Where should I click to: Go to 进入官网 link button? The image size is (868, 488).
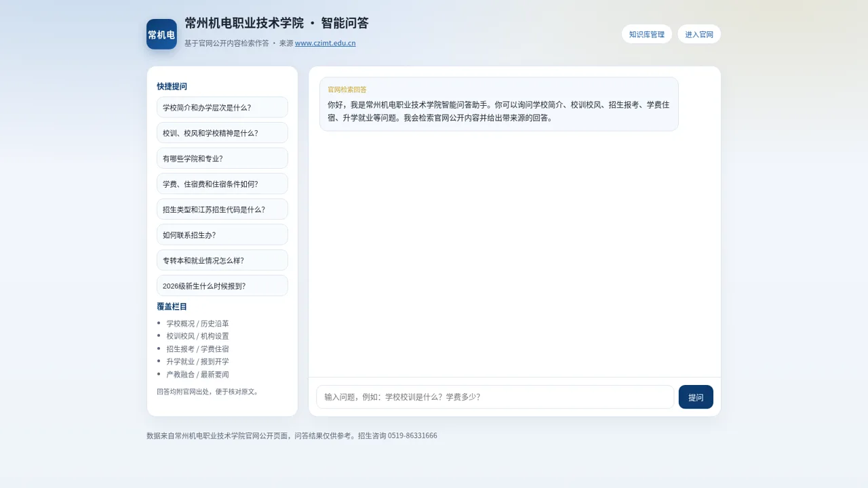[699, 34]
